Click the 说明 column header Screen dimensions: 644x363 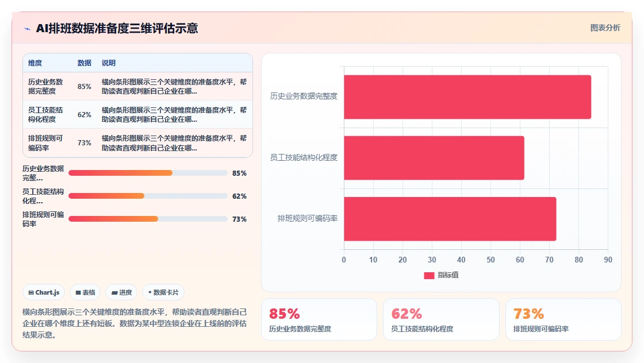click(x=109, y=63)
